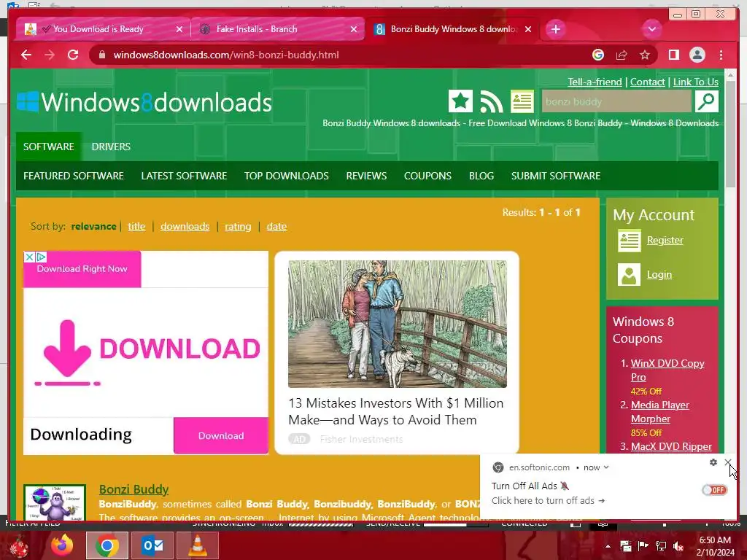Click the favorites star icon in site header
Image resolution: width=747 pixels, height=560 pixels.
pyautogui.click(x=461, y=101)
